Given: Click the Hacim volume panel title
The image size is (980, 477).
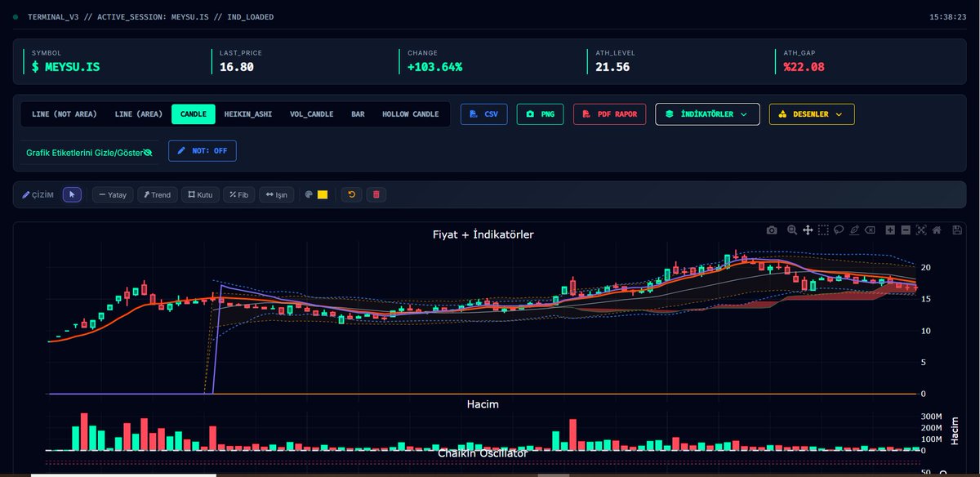Looking at the screenshot, I should tap(483, 404).
